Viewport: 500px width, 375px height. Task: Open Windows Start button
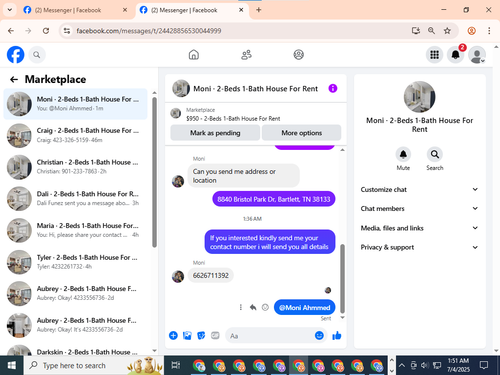click(12, 366)
